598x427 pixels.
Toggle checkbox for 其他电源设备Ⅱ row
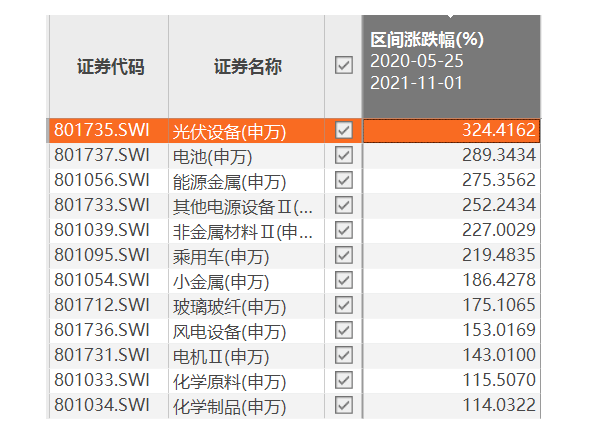coord(344,205)
